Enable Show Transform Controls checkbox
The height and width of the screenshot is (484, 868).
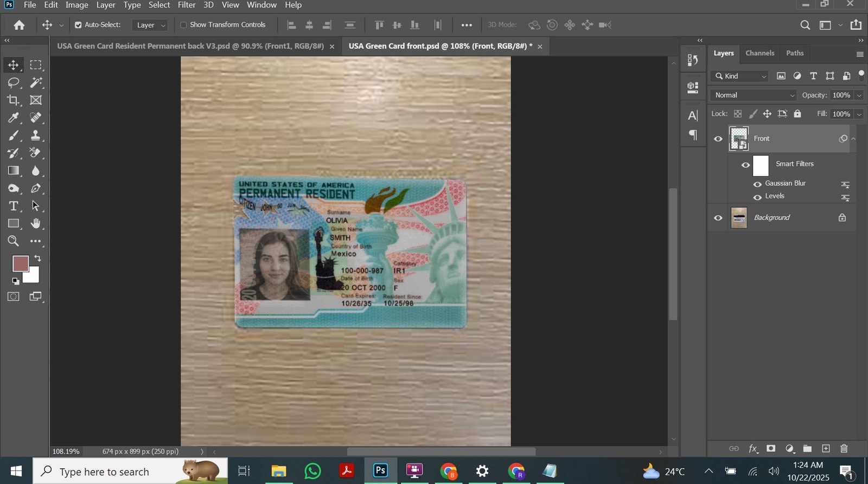[183, 25]
